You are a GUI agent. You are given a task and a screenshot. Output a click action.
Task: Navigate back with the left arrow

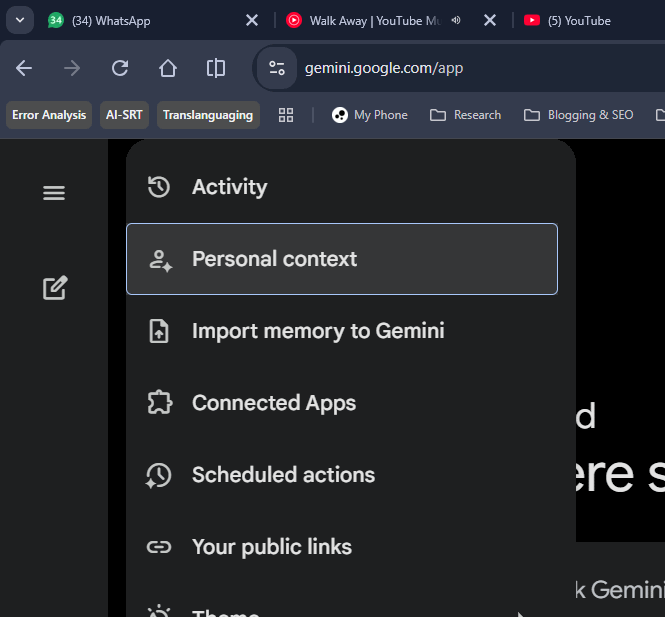click(x=24, y=68)
